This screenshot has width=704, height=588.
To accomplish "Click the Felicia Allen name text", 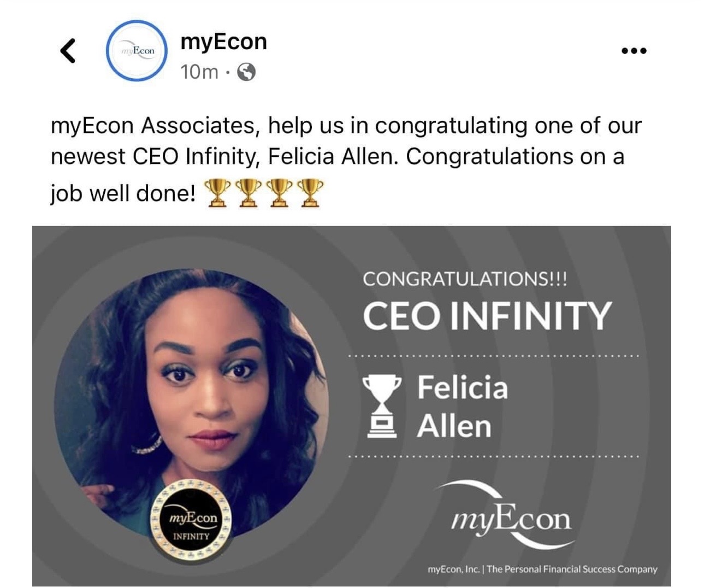I will tap(462, 407).
